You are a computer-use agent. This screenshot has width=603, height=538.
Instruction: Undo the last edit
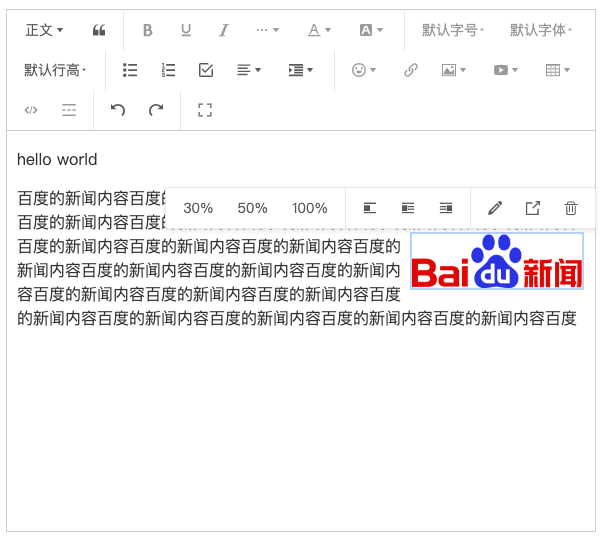pyautogui.click(x=118, y=110)
